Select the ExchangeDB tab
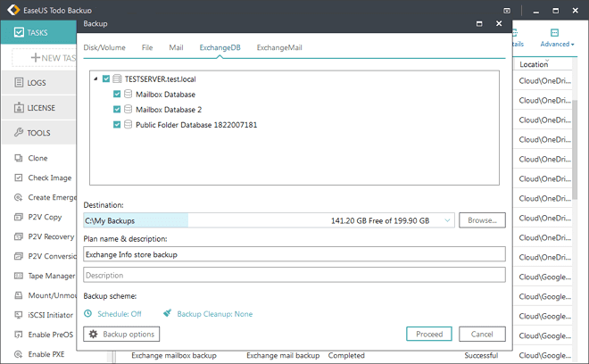 [220, 47]
